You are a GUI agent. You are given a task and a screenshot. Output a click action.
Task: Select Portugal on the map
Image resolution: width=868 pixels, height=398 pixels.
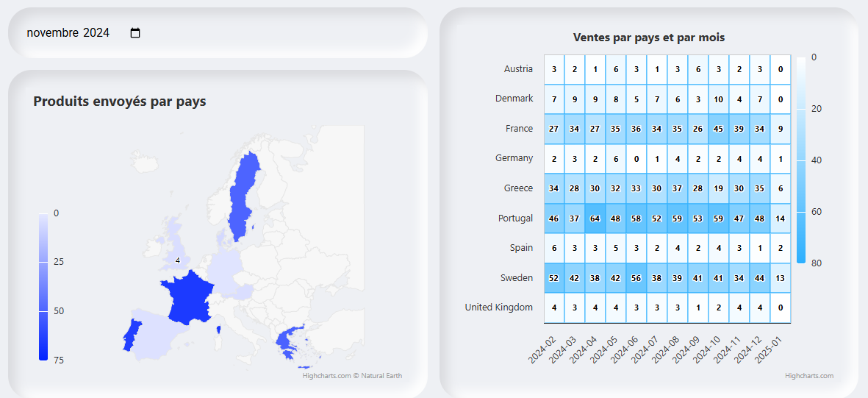[x=132, y=334]
